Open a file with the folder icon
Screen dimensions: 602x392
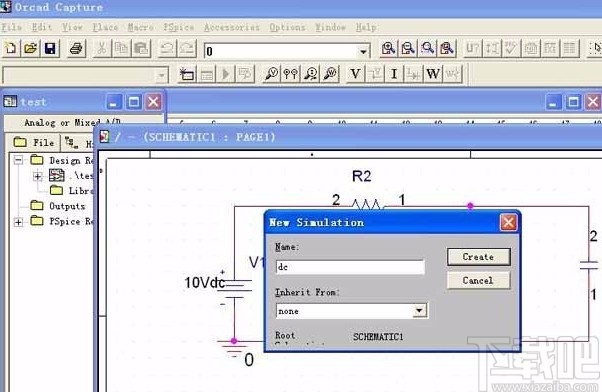point(30,48)
